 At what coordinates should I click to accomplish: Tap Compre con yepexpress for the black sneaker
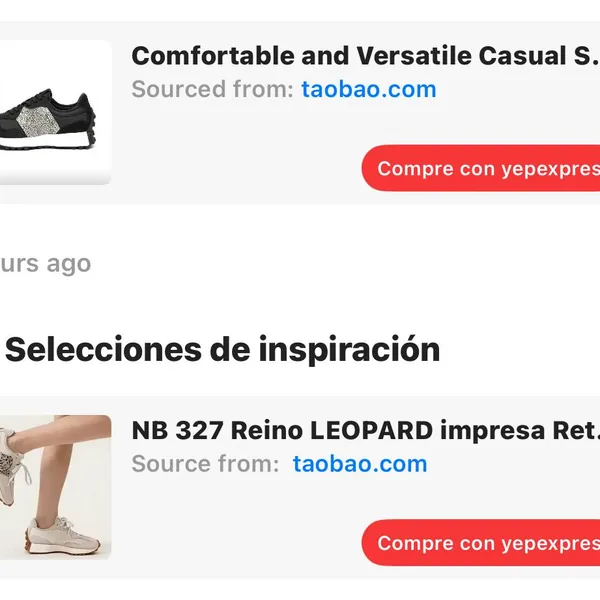pos(481,168)
